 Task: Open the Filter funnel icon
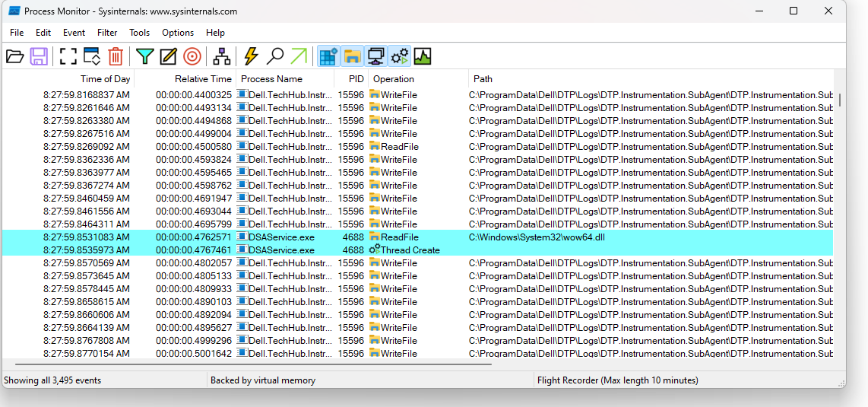click(x=144, y=56)
